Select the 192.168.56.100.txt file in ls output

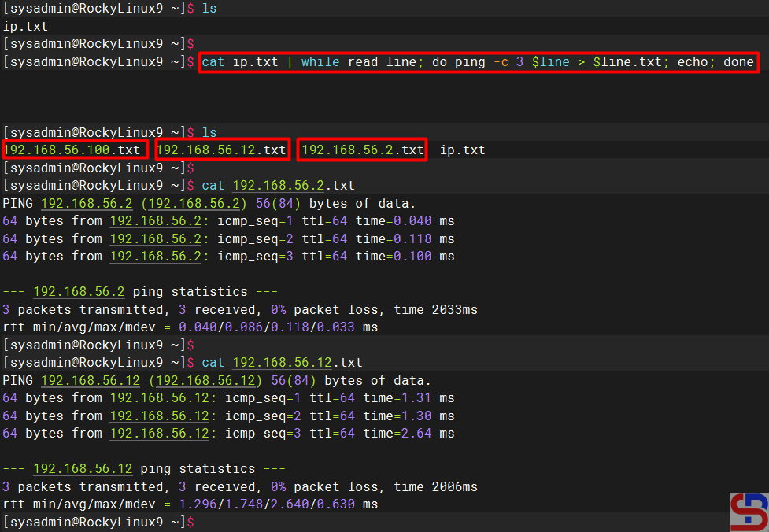[x=74, y=150]
